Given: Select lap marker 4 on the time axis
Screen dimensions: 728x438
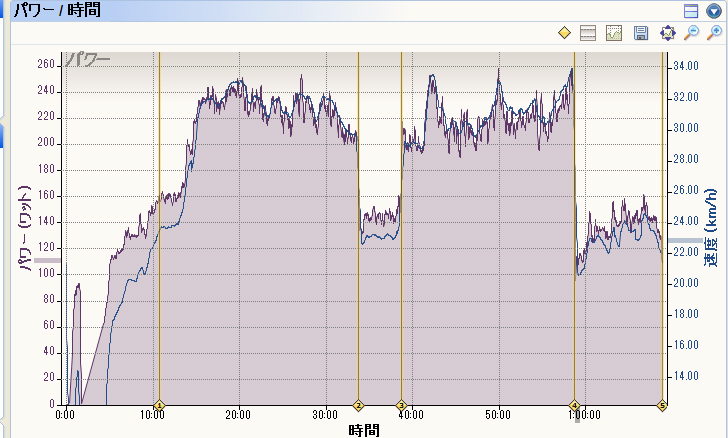Looking at the screenshot, I should coord(575,405).
